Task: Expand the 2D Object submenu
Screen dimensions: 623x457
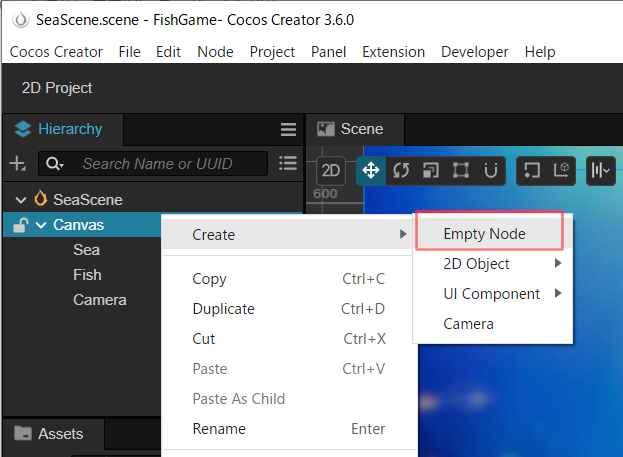Action: click(x=493, y=264)
